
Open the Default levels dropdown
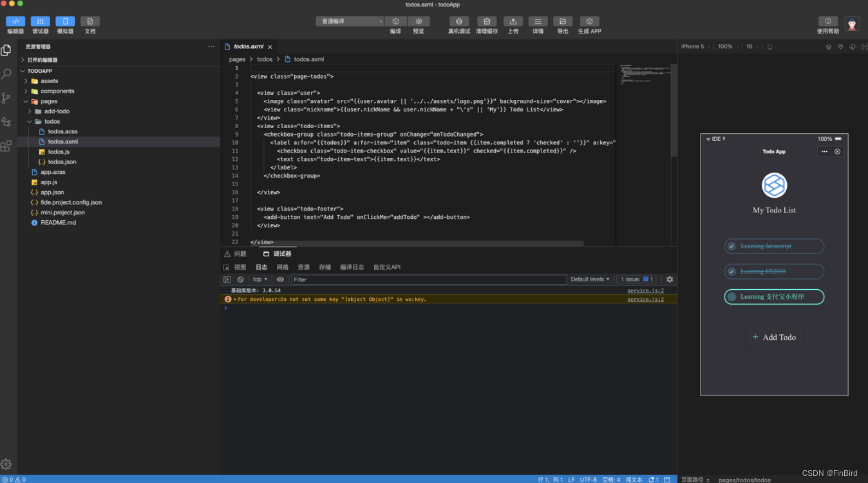point(590,279)
